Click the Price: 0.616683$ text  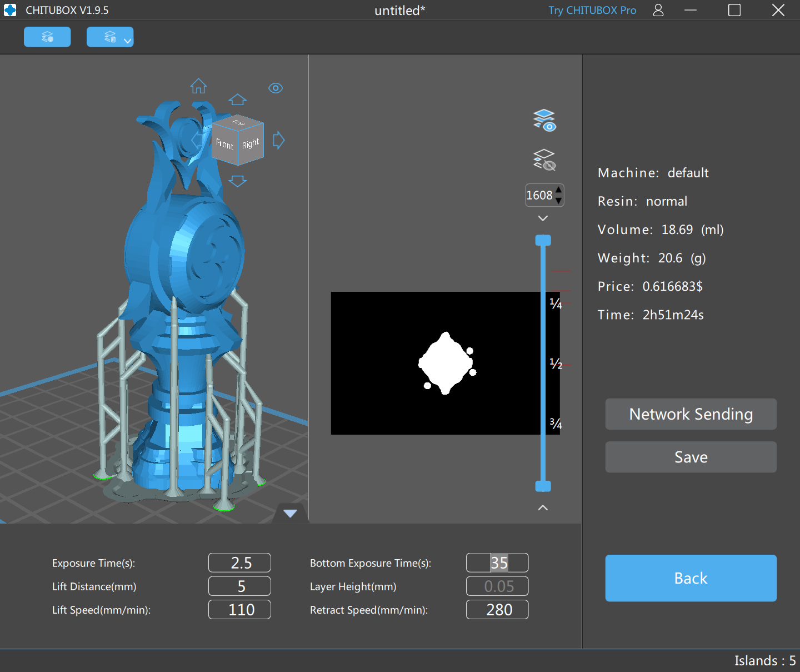tap(650, 286)
